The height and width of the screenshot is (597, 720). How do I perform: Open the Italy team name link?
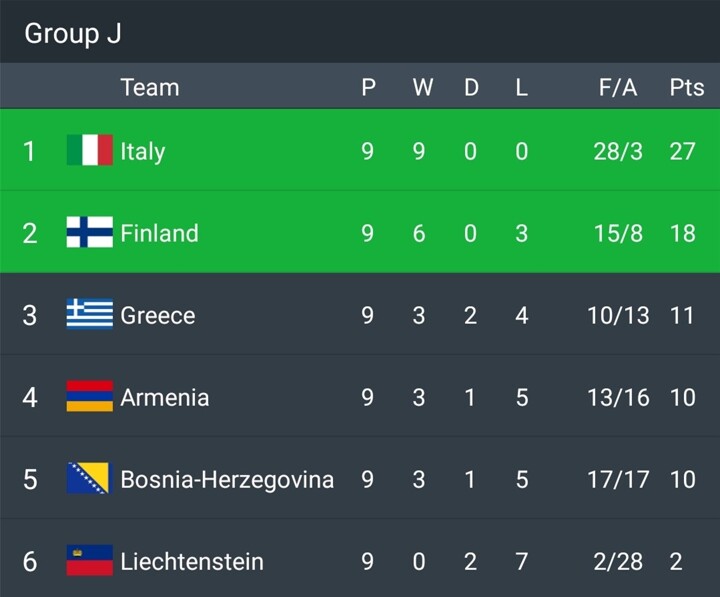coord(143,151)
